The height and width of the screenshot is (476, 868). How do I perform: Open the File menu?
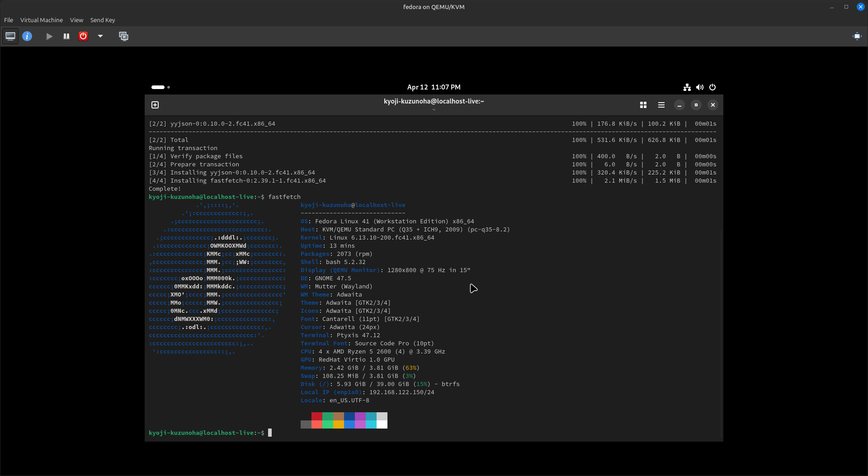pyautogui.click(x=9, y=20)
